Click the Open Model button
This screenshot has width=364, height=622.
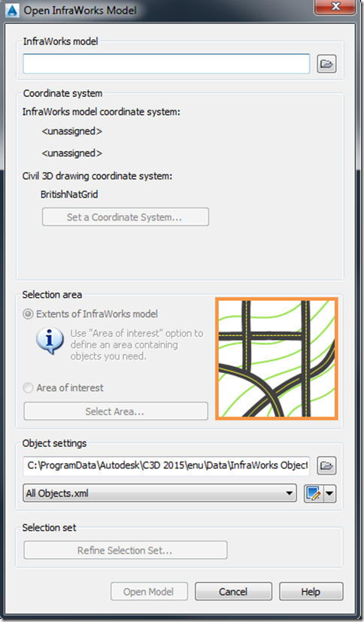[149, 591]
